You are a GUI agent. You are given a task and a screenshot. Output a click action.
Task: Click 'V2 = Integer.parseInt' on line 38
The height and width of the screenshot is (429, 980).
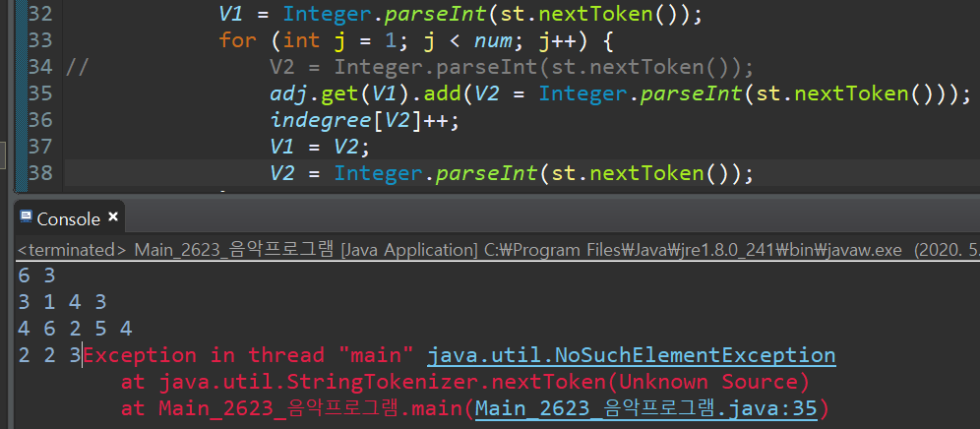point(512,172)
